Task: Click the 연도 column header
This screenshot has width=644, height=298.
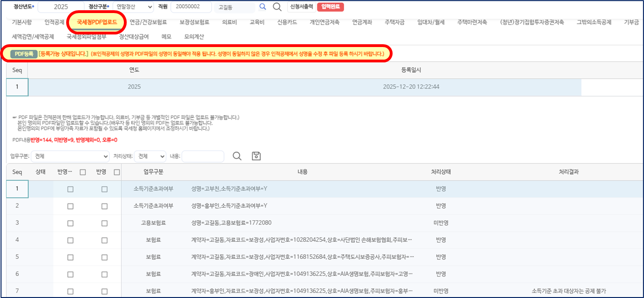Action: [x=134, y=70]
